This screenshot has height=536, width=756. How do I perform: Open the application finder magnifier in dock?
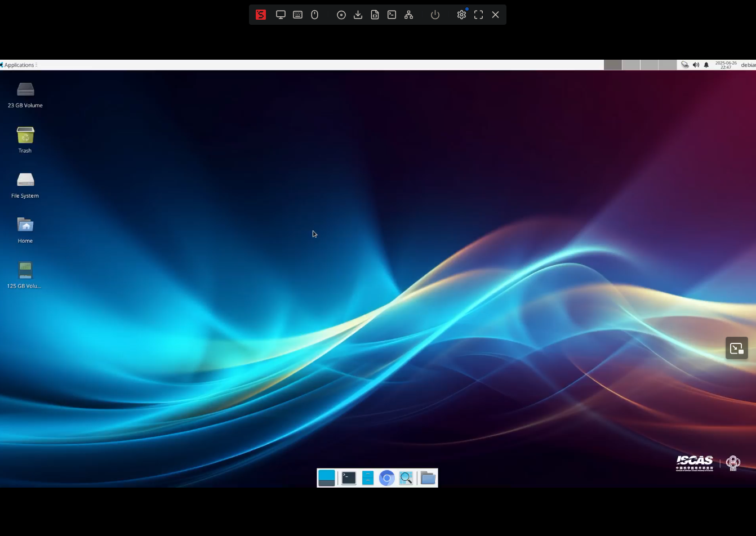406,478
